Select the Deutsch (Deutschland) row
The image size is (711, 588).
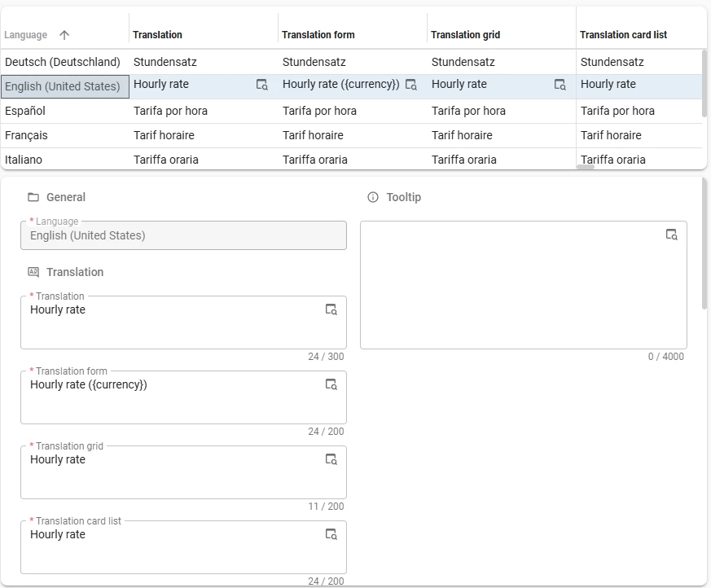click(x=63, y=62)
